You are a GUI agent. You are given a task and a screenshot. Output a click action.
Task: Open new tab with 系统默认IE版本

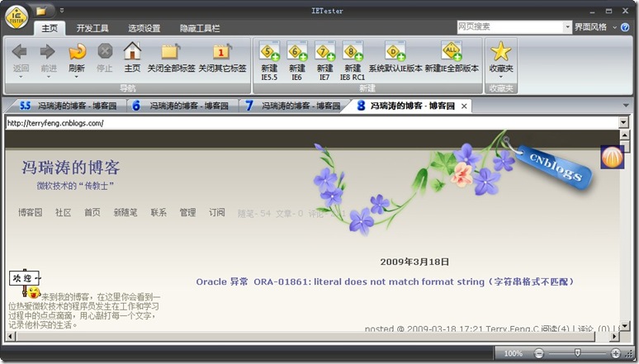point(395,57)
